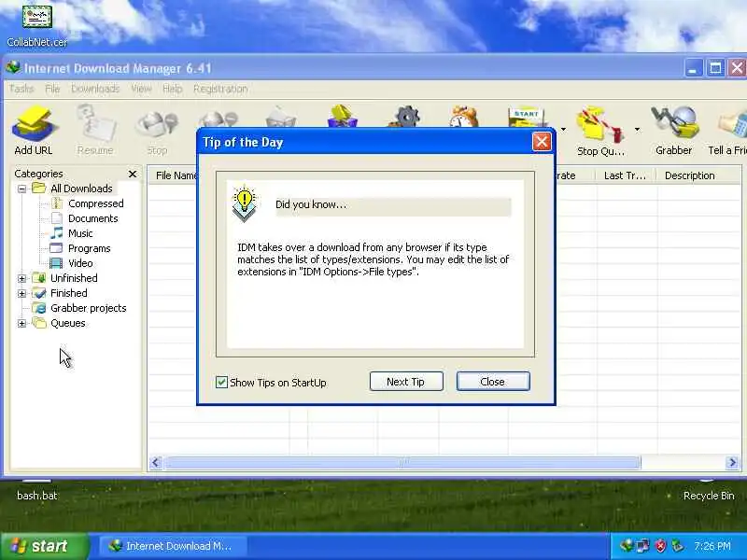Click the Last Try column header
The image size is (747, 560).
[626, 175]
